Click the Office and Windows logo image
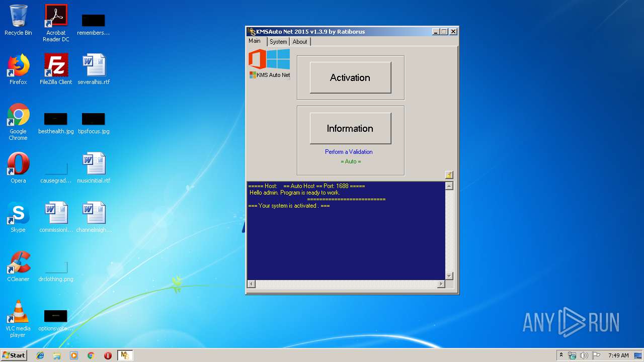The width and height of the screenshot is (644, 362). click(x=269, y=59)
